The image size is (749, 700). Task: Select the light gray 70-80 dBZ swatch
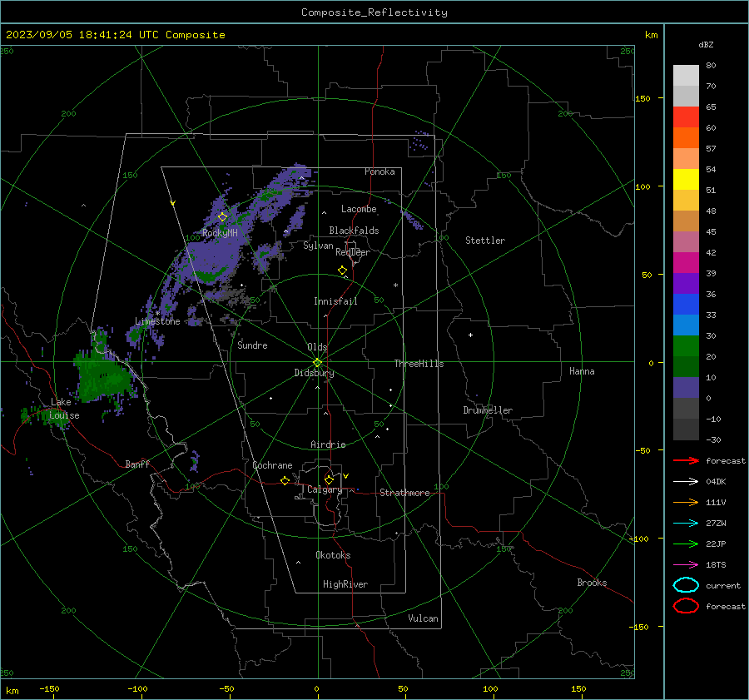[x=686, y=76]
